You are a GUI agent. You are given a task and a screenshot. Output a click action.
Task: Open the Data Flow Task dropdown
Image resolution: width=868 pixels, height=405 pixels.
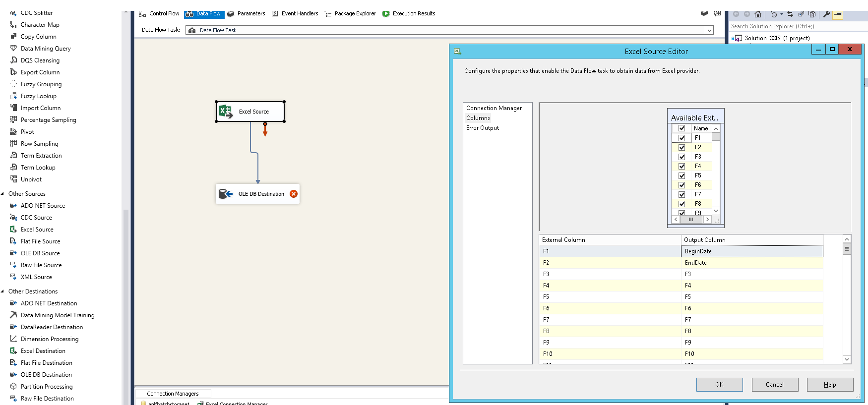(x=709, y=30)
